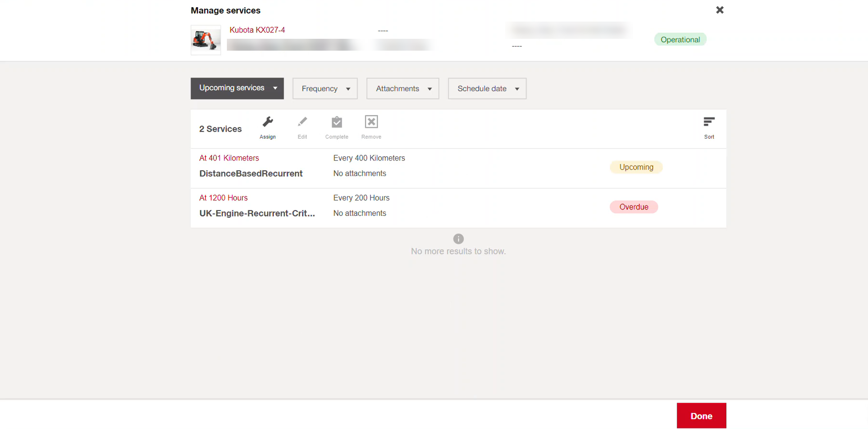Click the Overdue status badge
This screenshot has height=429, width=868.
[634, 207]
